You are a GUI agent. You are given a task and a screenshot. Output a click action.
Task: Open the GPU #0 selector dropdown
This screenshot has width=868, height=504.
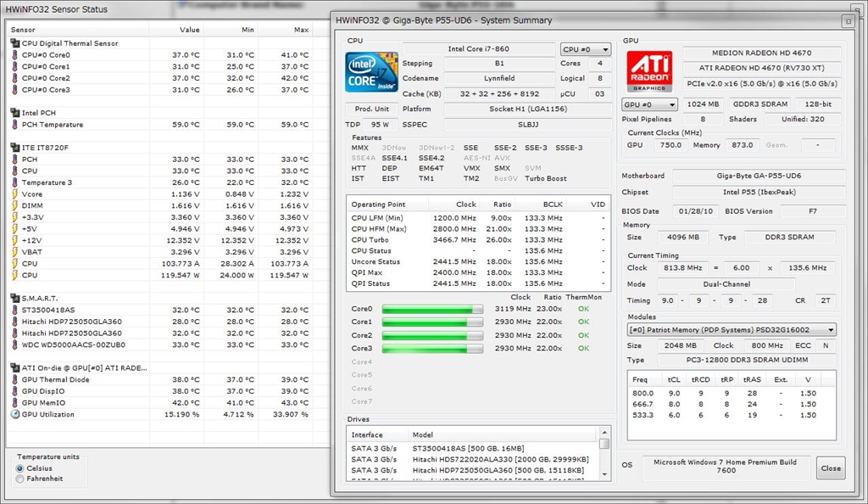point(649,104)
